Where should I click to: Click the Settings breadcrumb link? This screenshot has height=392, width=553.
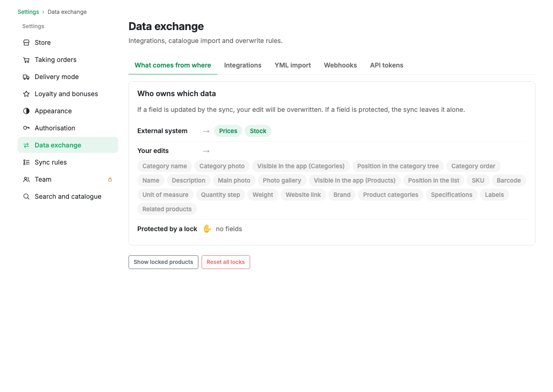point(28,12)
